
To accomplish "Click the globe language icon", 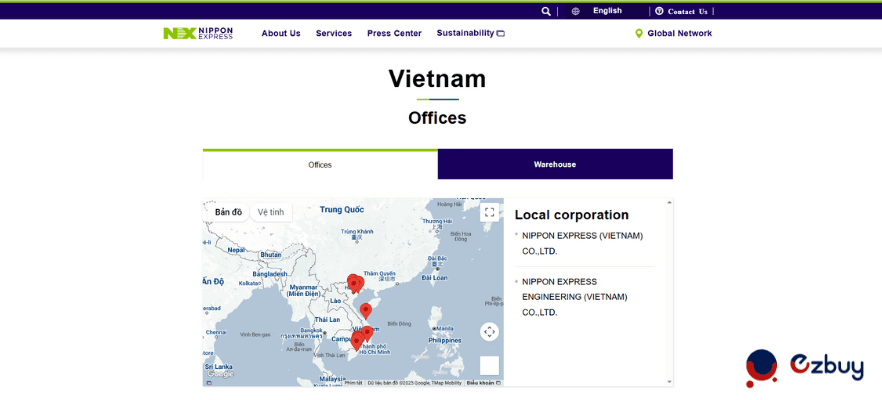I will [575, 11].
